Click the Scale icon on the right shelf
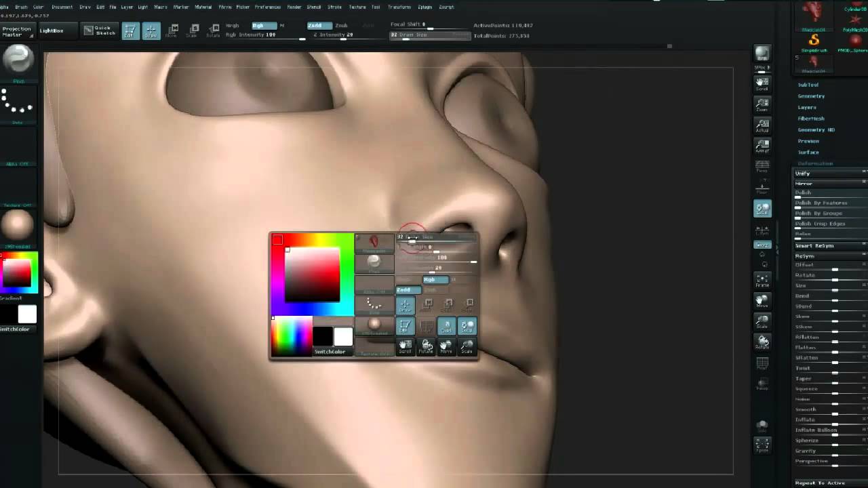868x488 pixels. pyautogui.click(x=762, y=321)
